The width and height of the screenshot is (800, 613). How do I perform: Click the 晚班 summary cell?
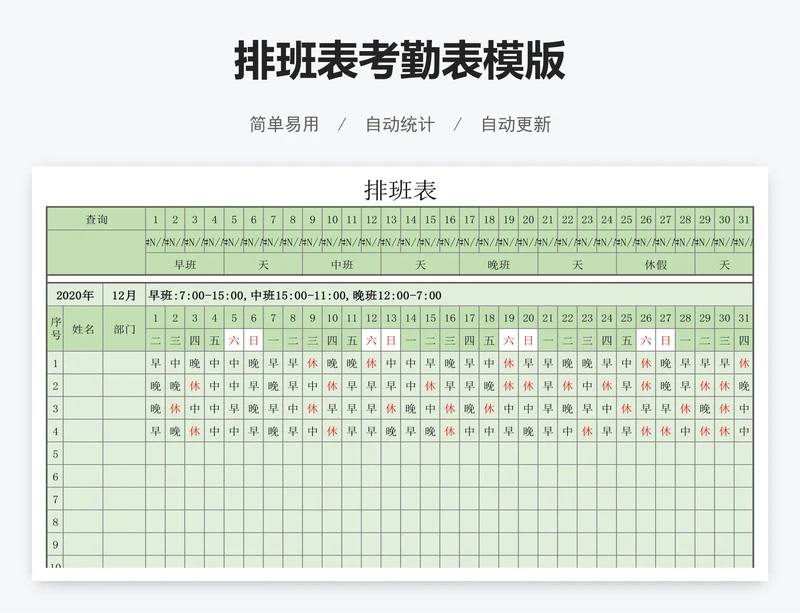[x=498, y=264]
